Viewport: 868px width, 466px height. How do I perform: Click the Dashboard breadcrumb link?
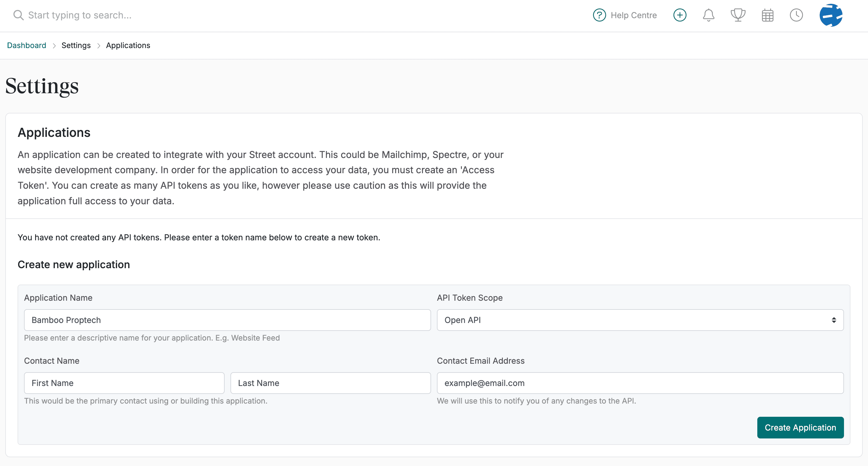(x=27, y=45)
